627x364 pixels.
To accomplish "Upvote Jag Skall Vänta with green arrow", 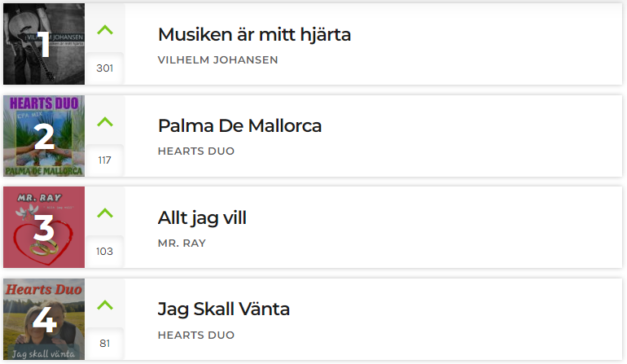I will click(x=105, y=305).
